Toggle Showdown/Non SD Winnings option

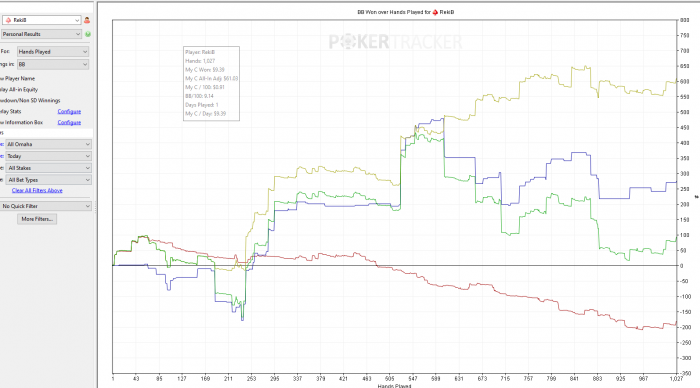[30, 100]
